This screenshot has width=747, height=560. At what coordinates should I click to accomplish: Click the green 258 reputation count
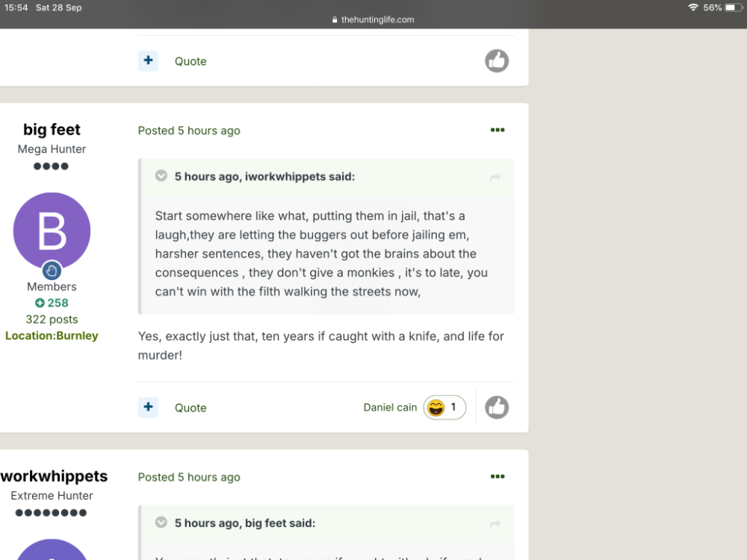click(52, 303)
